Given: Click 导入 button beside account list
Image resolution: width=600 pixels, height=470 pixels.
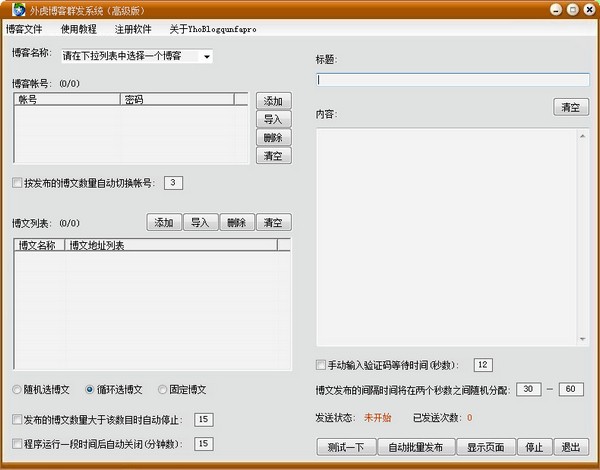Looking at the screenshot, I should click(273, 119).
